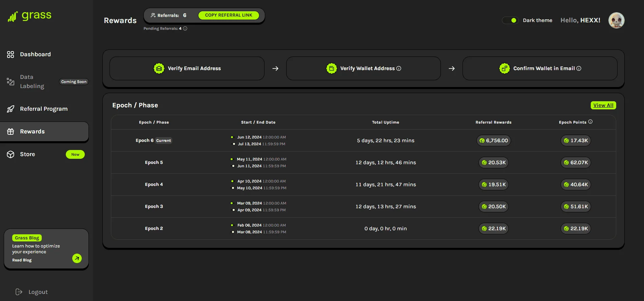Click the Epoch 4 epoch points coin icon
The width and height of the screenshot is (644, 301).
(566, 185)
